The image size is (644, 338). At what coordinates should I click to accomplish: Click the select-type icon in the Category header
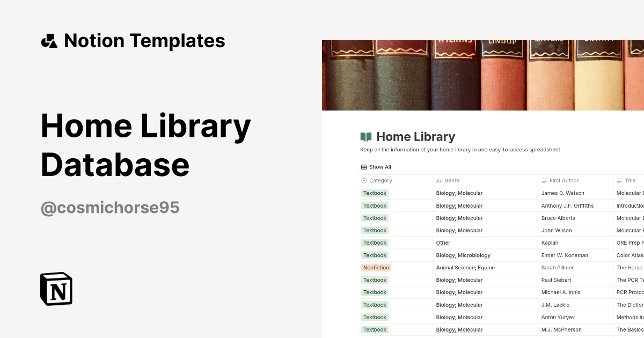tap(364, 181)
